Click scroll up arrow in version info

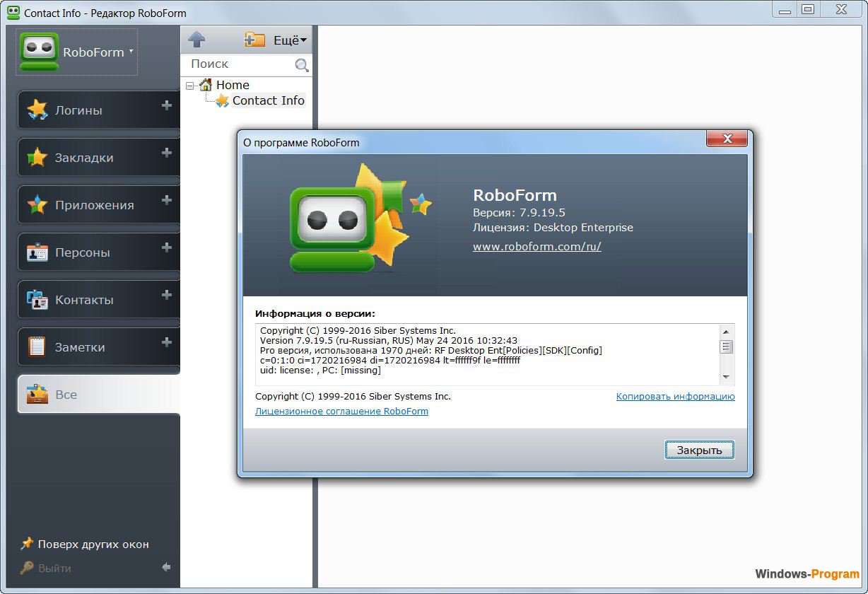(726, 332)
